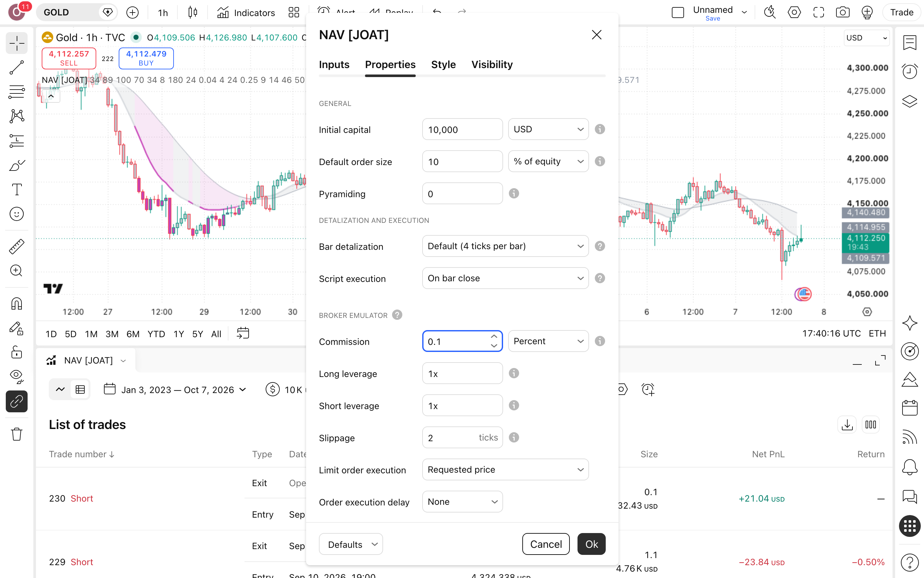Viewport: 924px width, 578px height.
Task: Delete drawings with the trash icon
Action: pos(17,434)
